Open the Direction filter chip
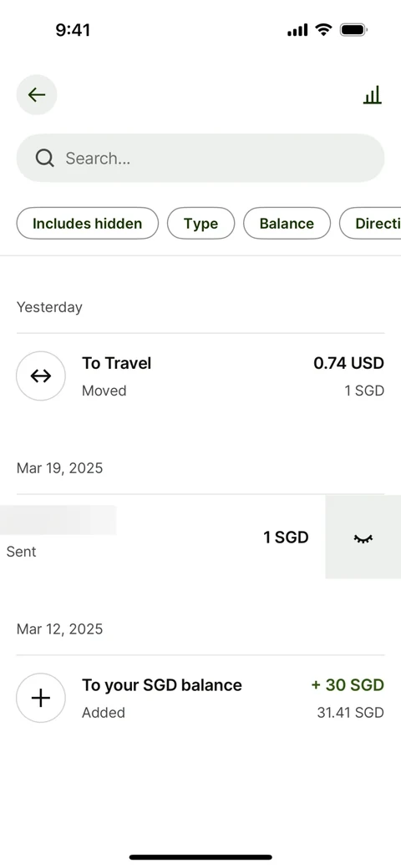The image size is (401, 868). click(x=370, y=223)
